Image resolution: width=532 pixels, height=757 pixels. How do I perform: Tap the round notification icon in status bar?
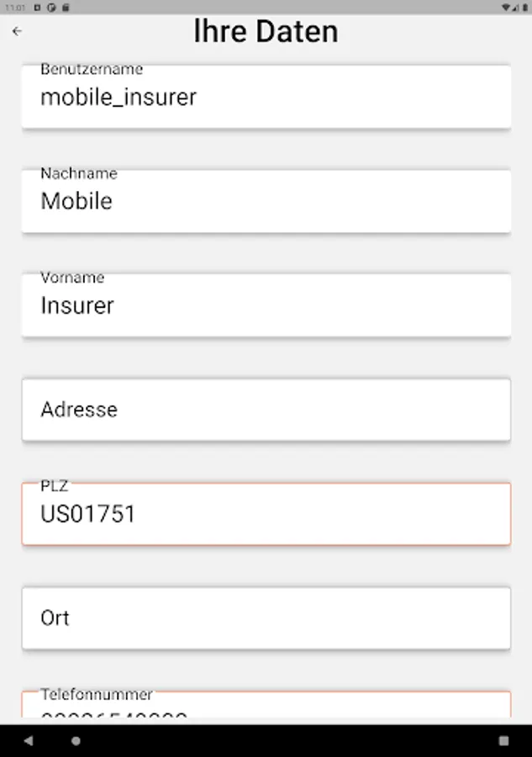(50, 7)
